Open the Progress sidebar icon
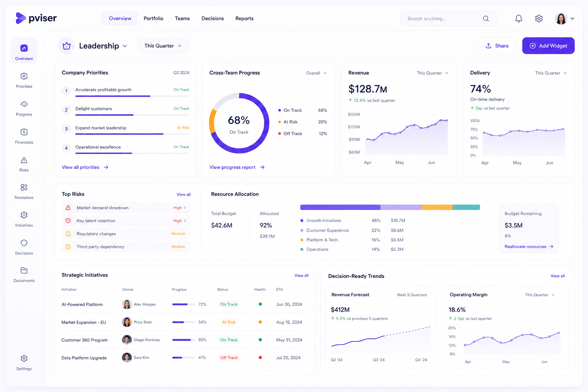 (24, 104)
